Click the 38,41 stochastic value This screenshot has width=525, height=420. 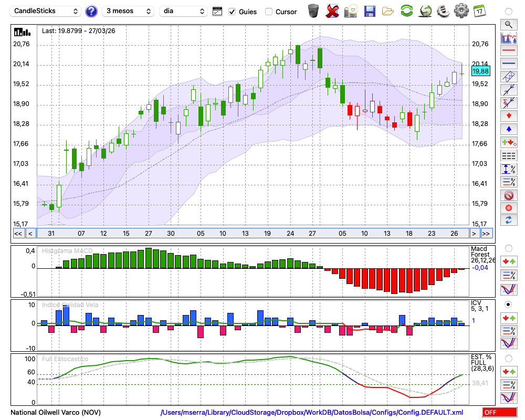[x=480, y=383]
